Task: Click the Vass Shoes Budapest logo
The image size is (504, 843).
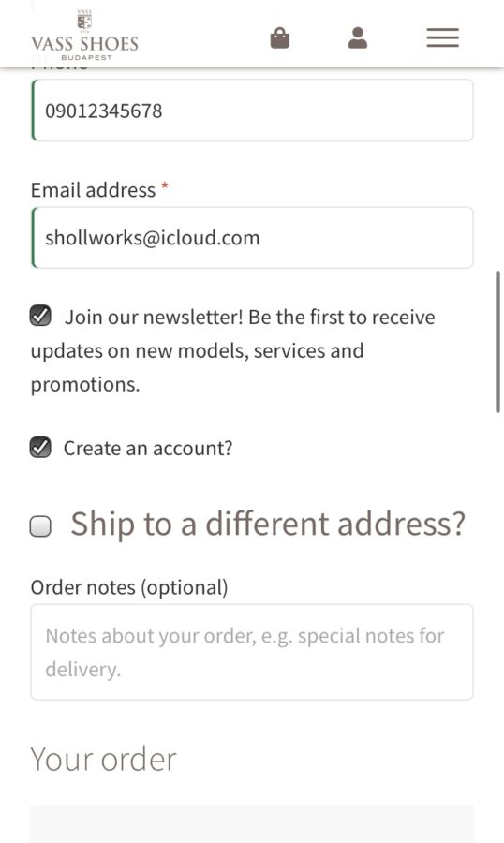Action: pos(85,36)
